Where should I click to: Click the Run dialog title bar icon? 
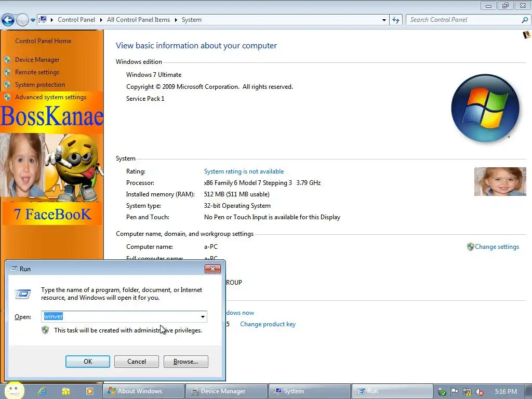(x=14, y=269)
